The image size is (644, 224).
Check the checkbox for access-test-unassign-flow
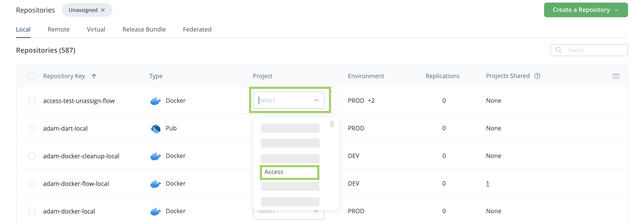click(x=32, y=101)
